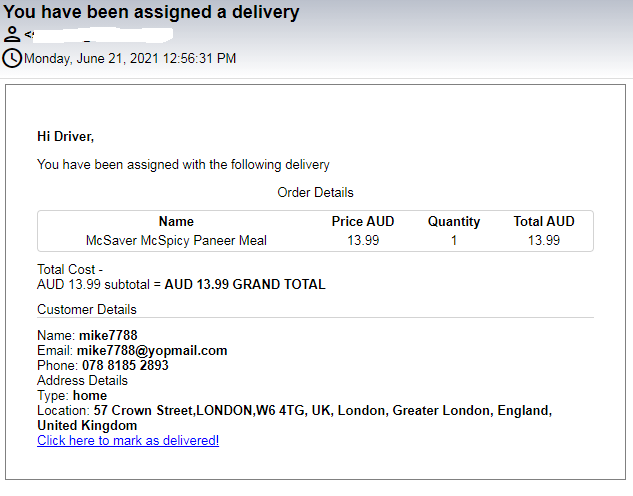Screen dimensions: 633x496
Task: Click the phone number 078 8185 2893
Action: pyautogui.click(x=125, y=366)
